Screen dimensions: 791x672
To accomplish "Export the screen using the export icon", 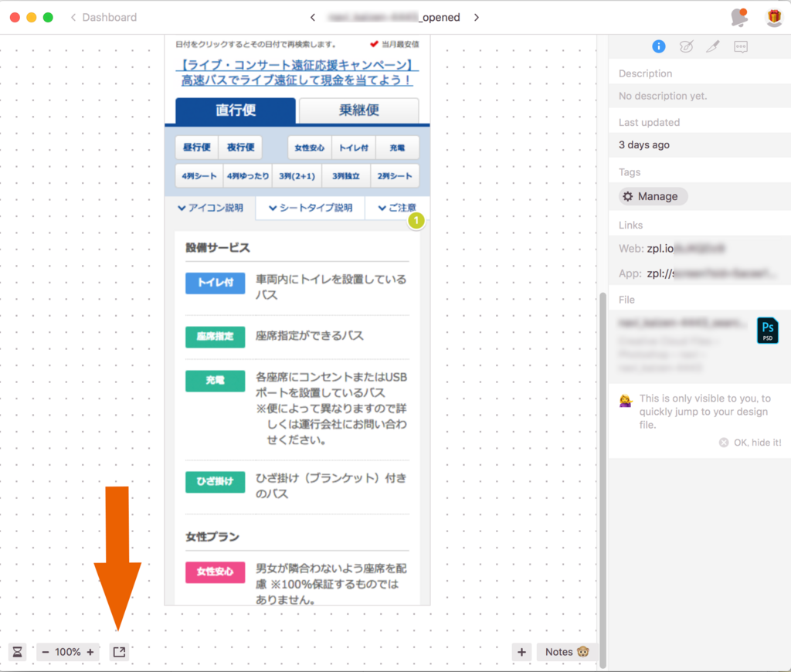I will coord(118,651).
